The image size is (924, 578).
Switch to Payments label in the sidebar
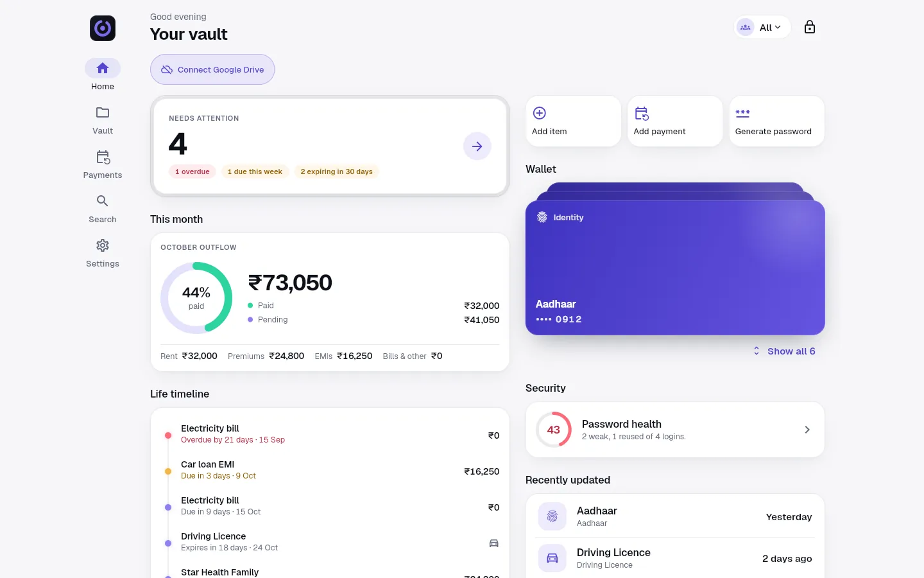(103, 175)
